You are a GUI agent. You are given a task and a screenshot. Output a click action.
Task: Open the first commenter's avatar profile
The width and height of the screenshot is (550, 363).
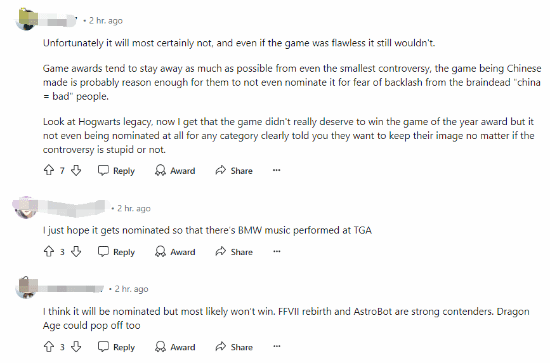pyautogui.click(x=27, y=20)
